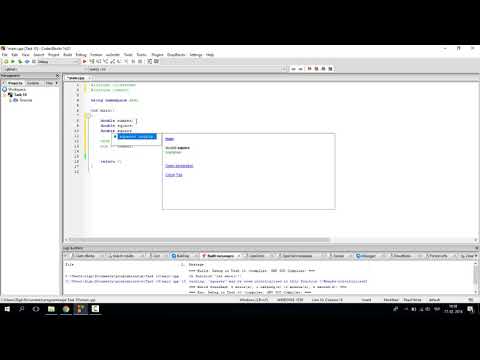
Task: Start the debugger with red arrow icon
Action: (85, 61)
